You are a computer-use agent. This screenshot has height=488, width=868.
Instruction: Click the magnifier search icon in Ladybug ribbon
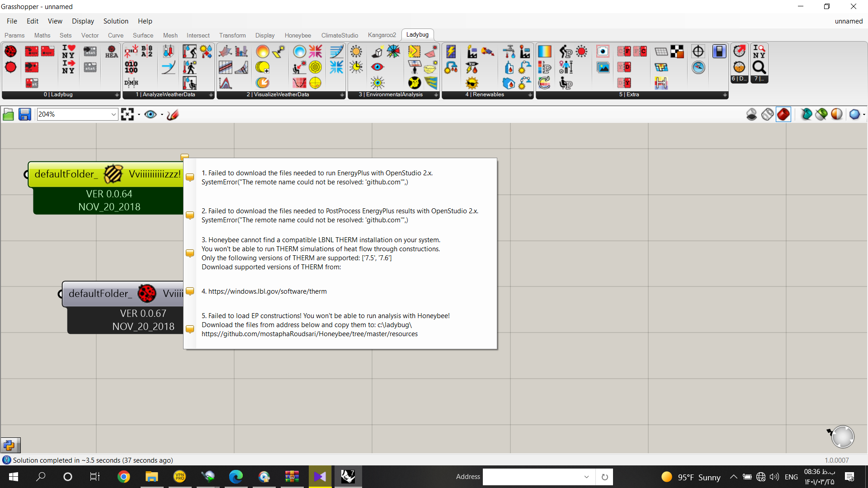pyautogui.click(x=759, y=67)
